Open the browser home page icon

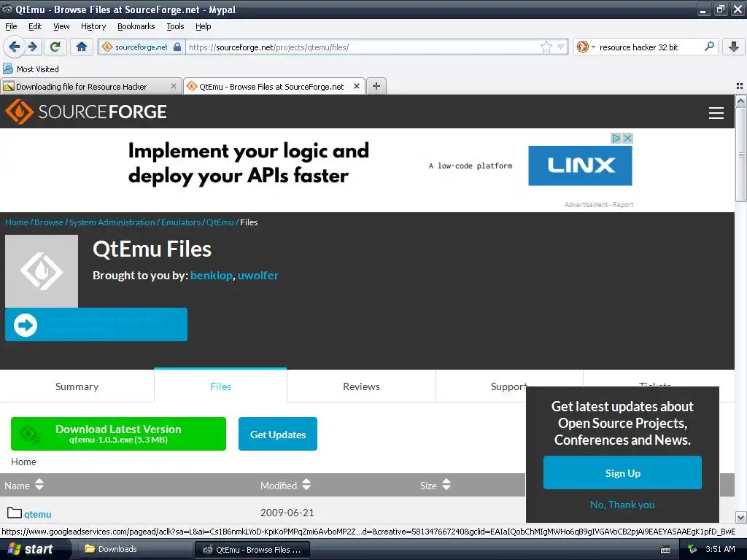tap(82, 47)
